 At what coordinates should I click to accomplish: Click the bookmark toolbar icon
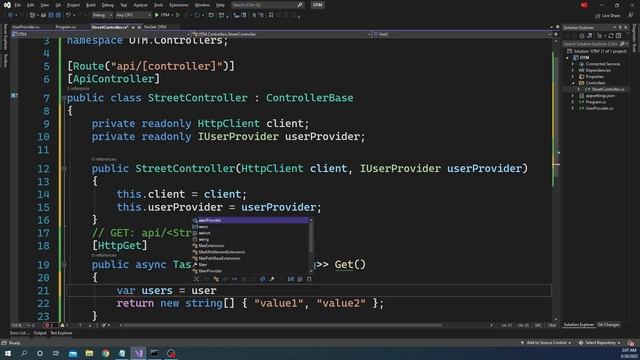coord(271,15)
